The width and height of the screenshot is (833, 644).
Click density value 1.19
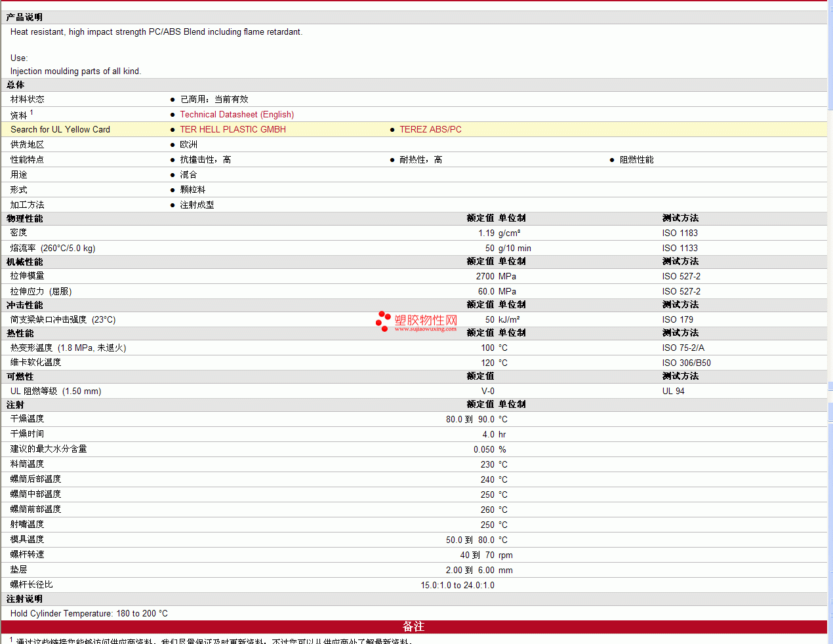[486, 233]
